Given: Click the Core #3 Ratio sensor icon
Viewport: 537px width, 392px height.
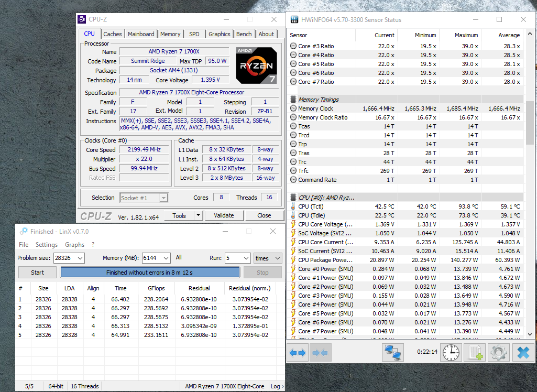Looking at the screenshot, I should [293, 46].
